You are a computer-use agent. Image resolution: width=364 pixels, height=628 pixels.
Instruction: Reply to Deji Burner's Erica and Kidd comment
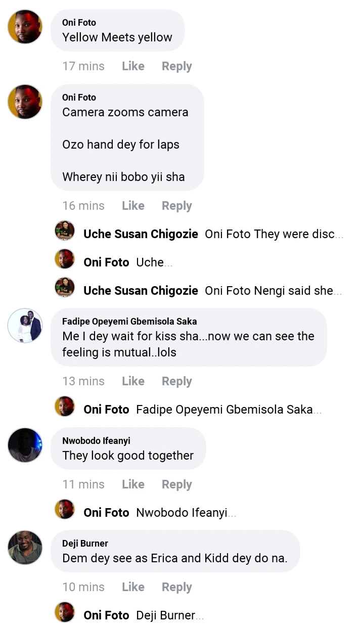coord(176,587)
